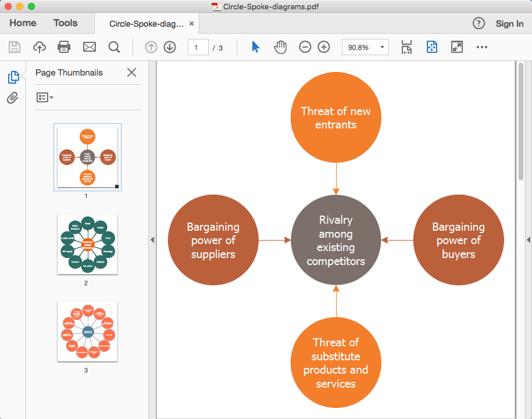Activate the arrow Selection tool
532x419 pixels.
[x=255, y=47]
